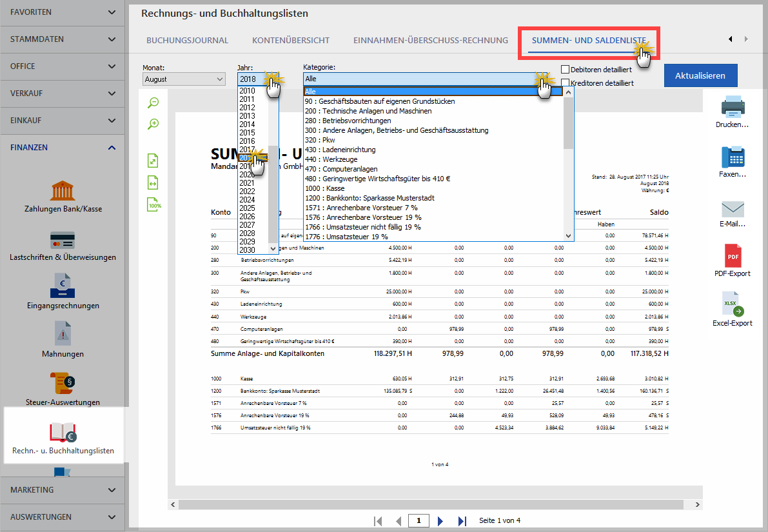Go to next report page
The image size is (768, 532).
coord(440,521)
